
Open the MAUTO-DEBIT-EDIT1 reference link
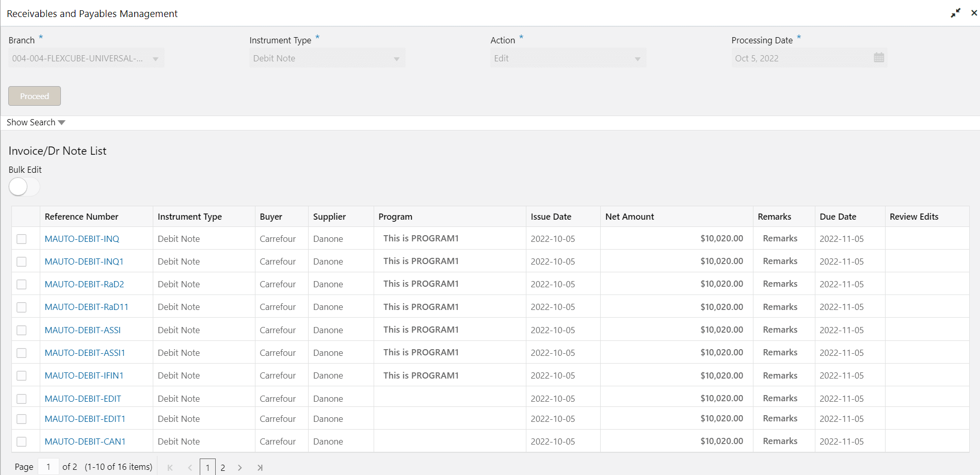tap(85, 419)
